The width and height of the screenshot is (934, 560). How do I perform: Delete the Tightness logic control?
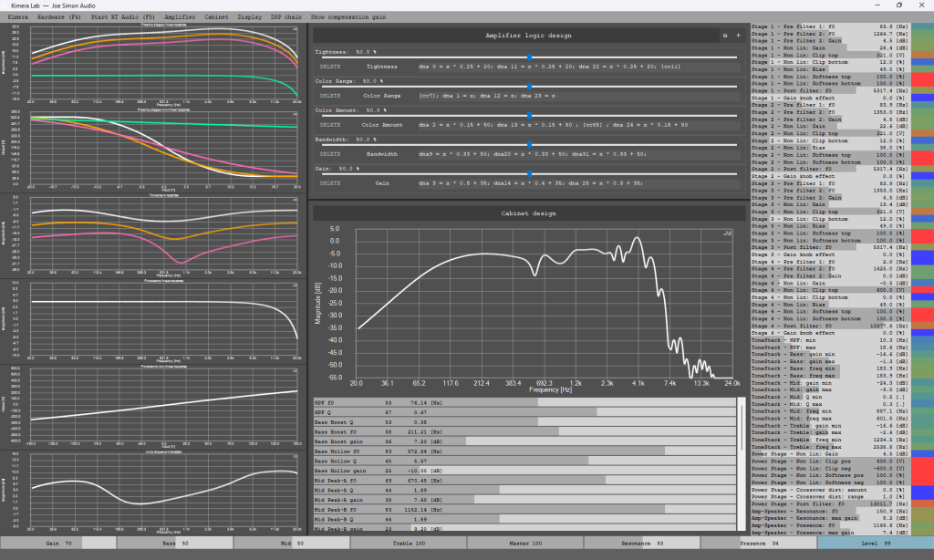click(330, 67)
